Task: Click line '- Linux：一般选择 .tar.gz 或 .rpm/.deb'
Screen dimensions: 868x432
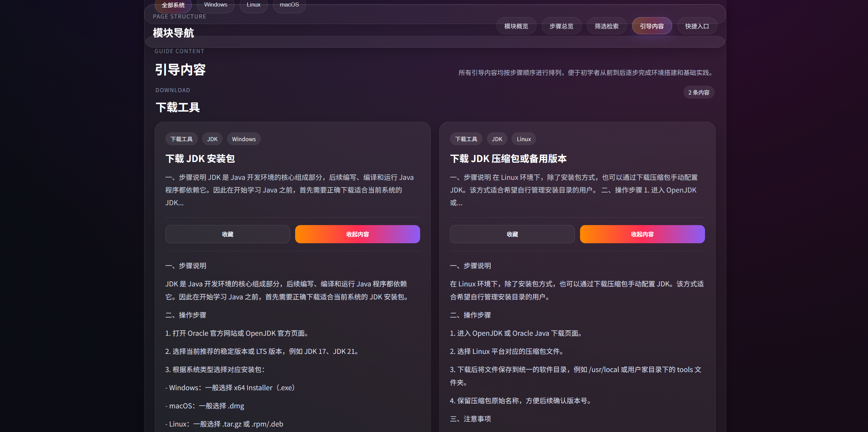Action: pyautogui.click(x=224, y=424)
